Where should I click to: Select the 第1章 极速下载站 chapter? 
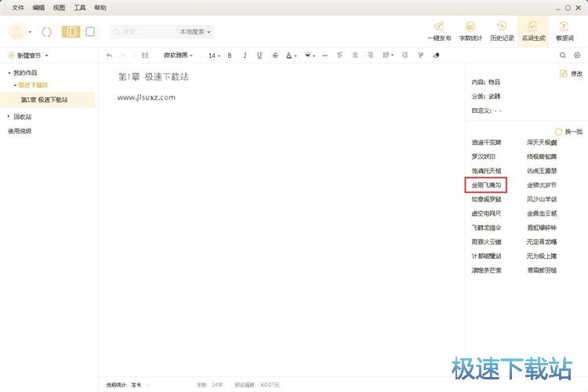tap(47, 100)
